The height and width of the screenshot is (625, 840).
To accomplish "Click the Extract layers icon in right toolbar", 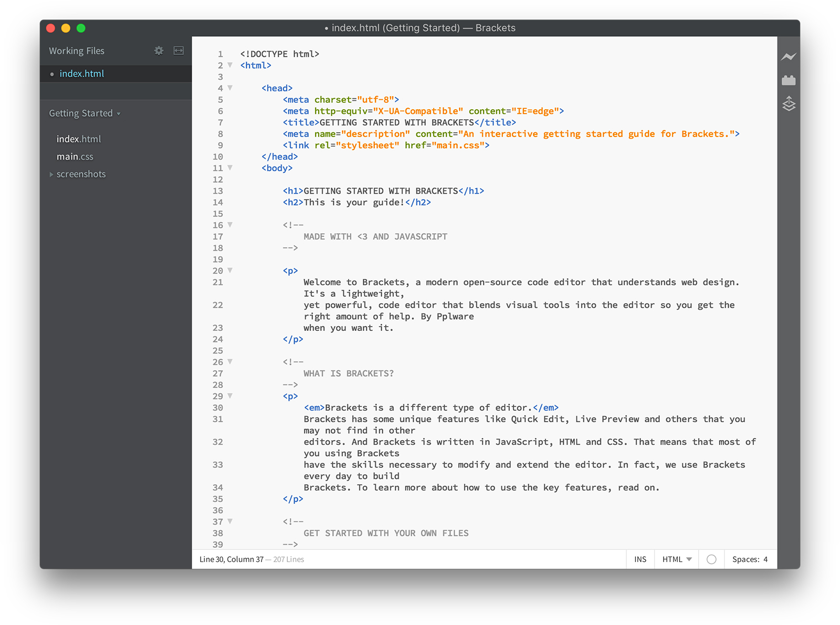I will pos(789,103).
